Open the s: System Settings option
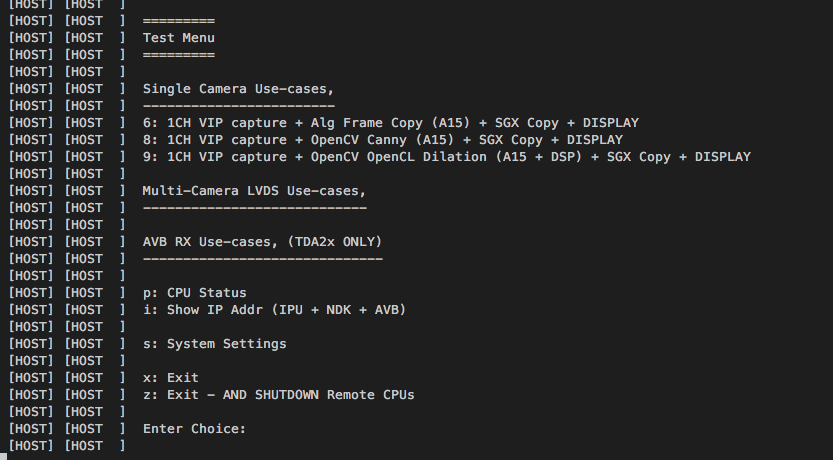This screenshot has height=460, width=833. [214, 344]
